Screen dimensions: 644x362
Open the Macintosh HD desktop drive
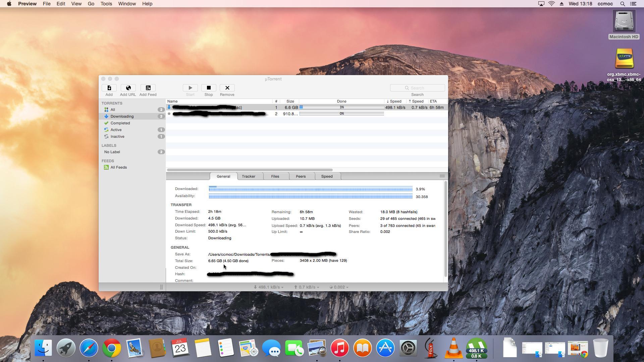[x=624, y=25]
